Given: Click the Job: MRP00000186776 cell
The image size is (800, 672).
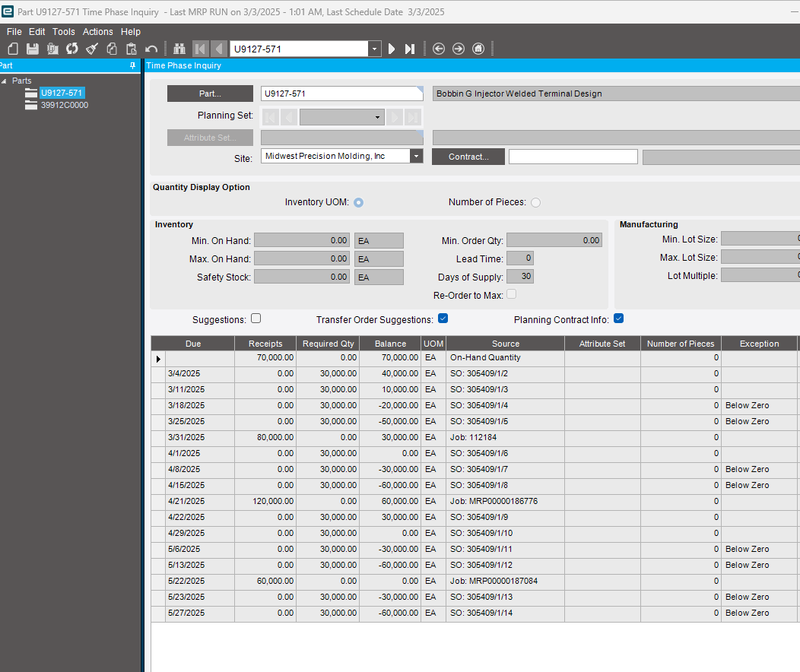Looking at the screenshot, I should [506, 501].
